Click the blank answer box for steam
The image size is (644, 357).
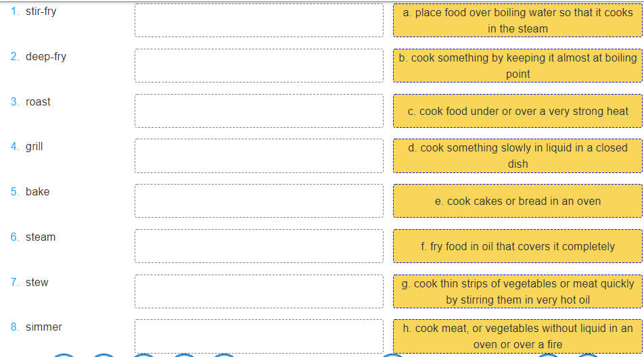(258, 246)
